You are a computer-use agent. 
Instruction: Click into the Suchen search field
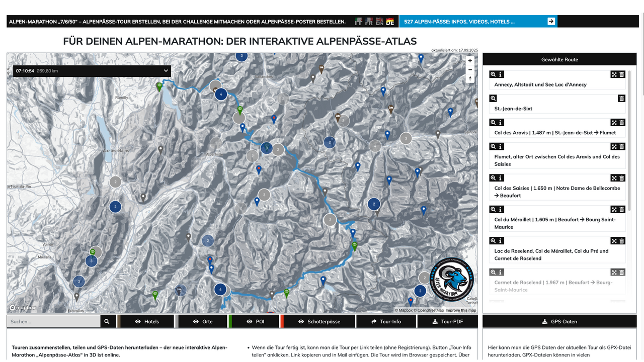tap(53, 321)
